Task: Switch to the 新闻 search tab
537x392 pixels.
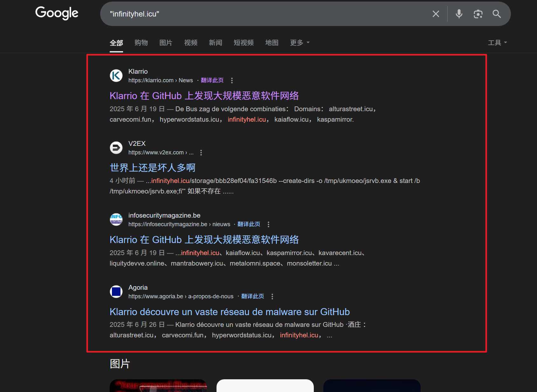Action: coord(216,43)
